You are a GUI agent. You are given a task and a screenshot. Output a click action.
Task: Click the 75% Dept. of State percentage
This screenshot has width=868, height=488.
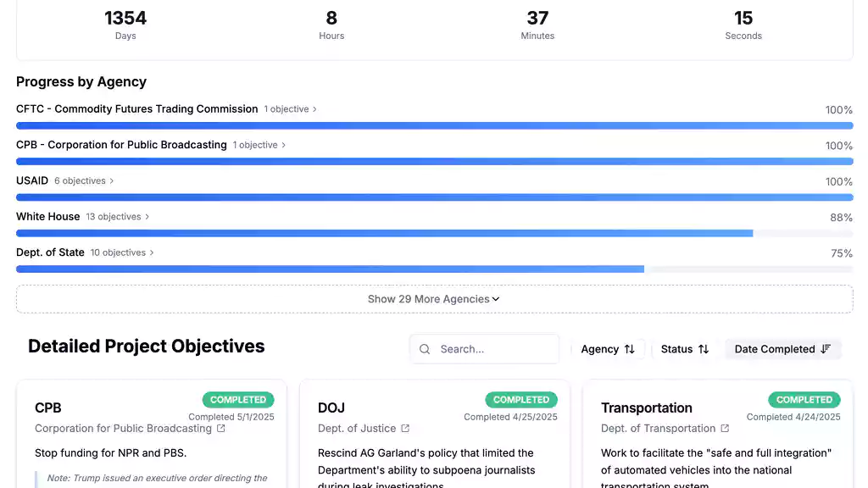[x=842, y=253]
